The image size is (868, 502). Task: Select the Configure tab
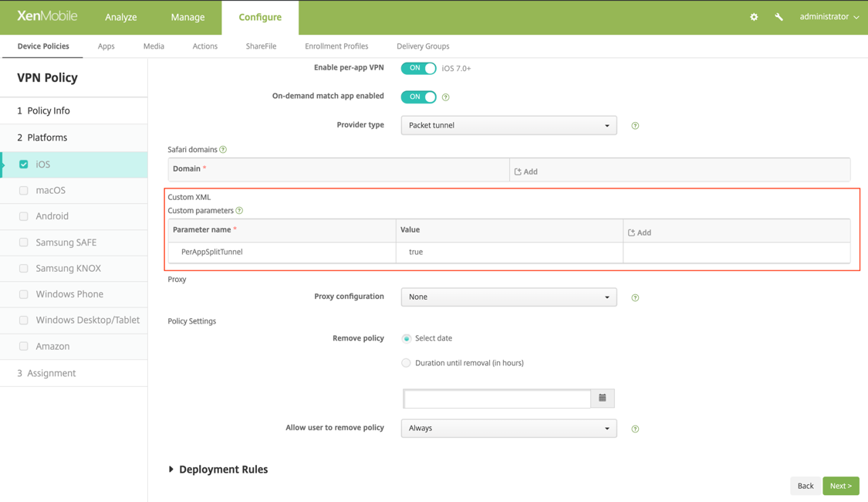pos(260,17)
